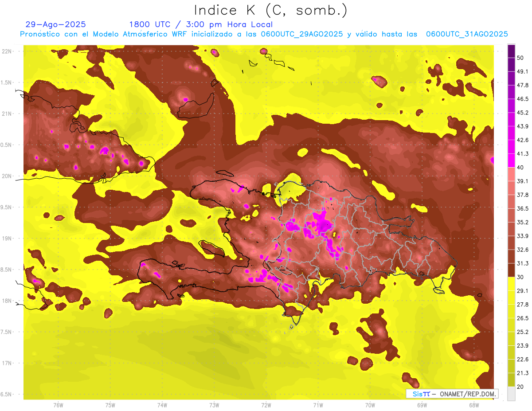Select the dark purple swatch above 50

click(x=511, y=51)
